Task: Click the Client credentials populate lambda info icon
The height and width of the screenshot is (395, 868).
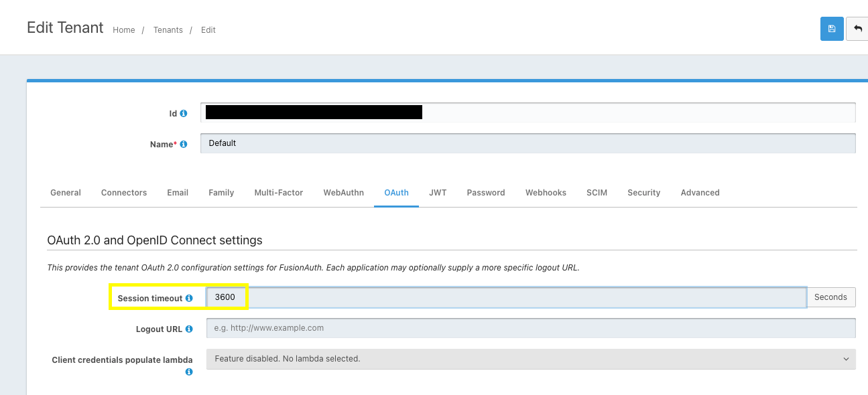Action: pos(189,372)
